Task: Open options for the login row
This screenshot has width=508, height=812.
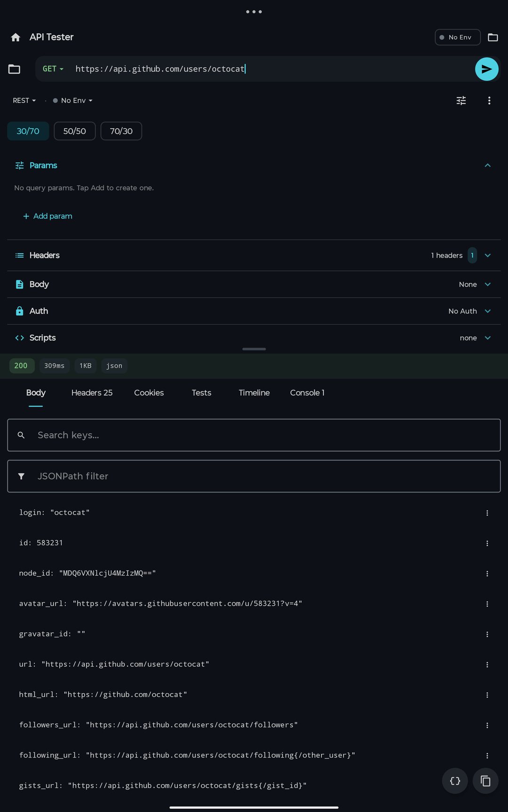Action: pos(487,513)
